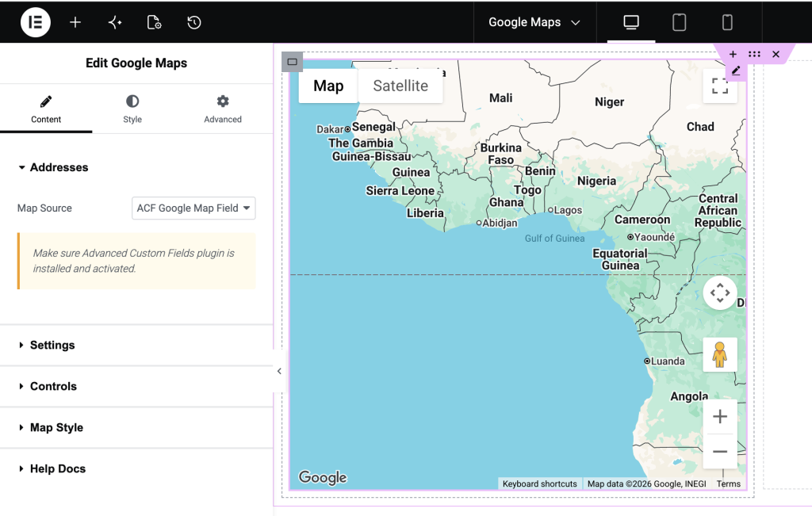Click the Mali country label
The image size is (812, 516).
click(x=501, y=98)
